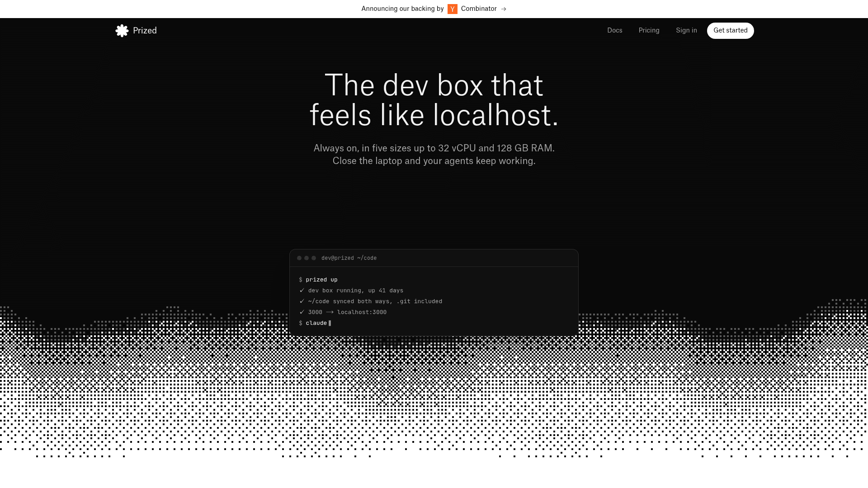Screen dimensions: 868x488
Task: Click 'Close the laptop and your agents' text
Action: 434,161
